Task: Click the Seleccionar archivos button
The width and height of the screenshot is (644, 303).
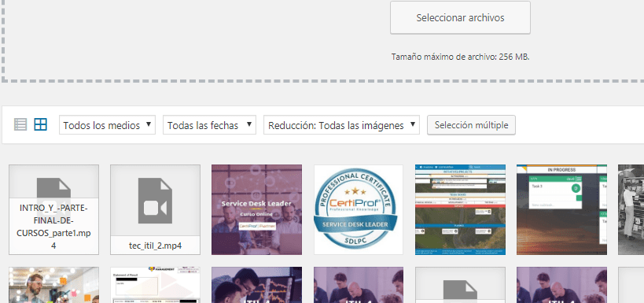Action: click(460, 17)
